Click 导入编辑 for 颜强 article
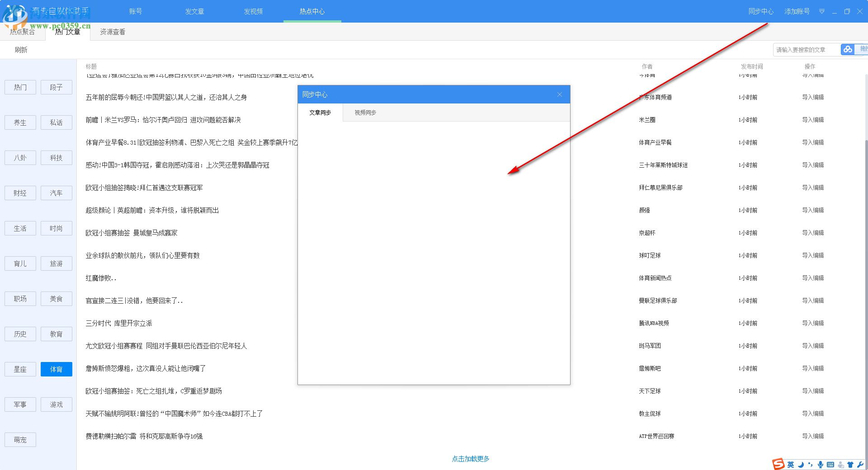 [x=813, y=210]
